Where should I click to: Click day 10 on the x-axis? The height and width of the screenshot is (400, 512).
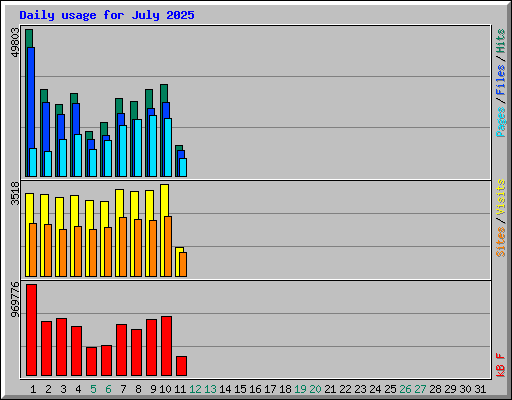coord(165,389)
